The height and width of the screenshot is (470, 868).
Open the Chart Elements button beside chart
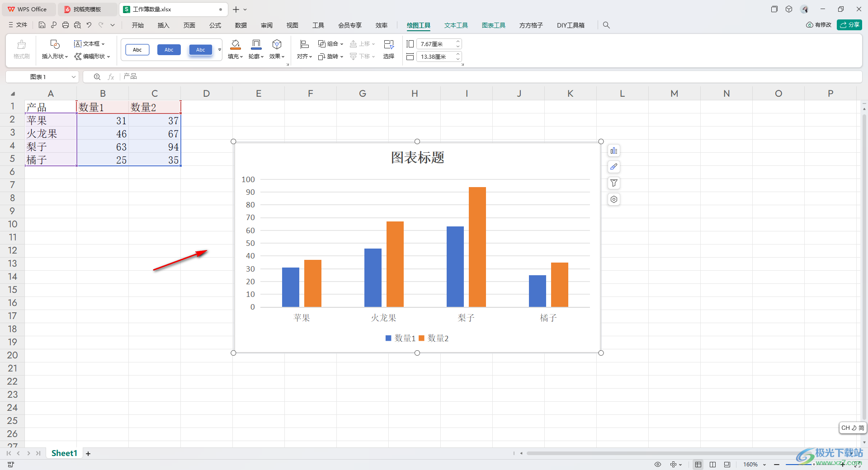point(613,150)
